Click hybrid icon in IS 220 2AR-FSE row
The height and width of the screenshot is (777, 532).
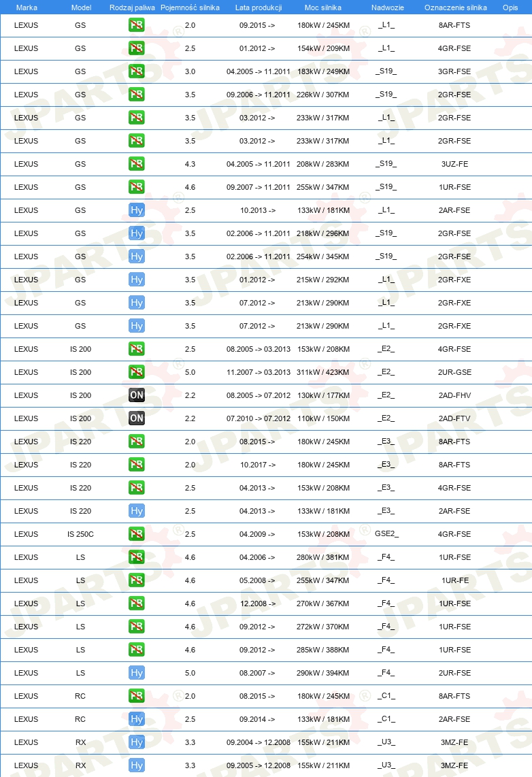[x=136, y=510]
